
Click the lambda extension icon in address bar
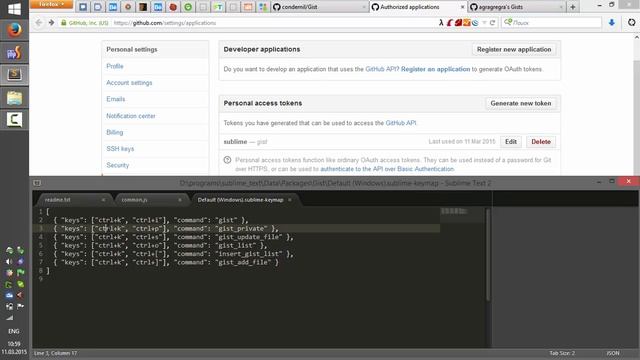[x=441, y=23]
